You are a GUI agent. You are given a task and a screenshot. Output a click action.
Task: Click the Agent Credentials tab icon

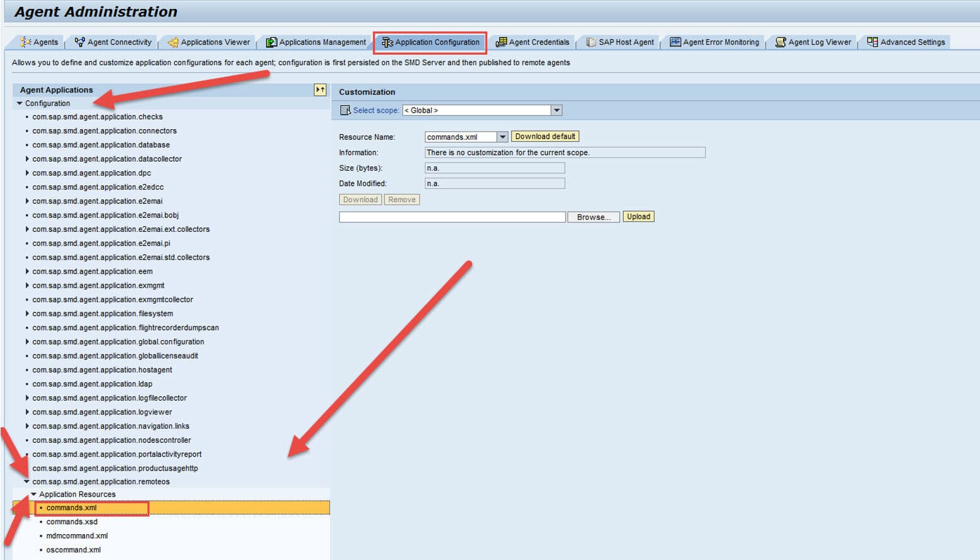pyautogui.click(x=501, y=42)
